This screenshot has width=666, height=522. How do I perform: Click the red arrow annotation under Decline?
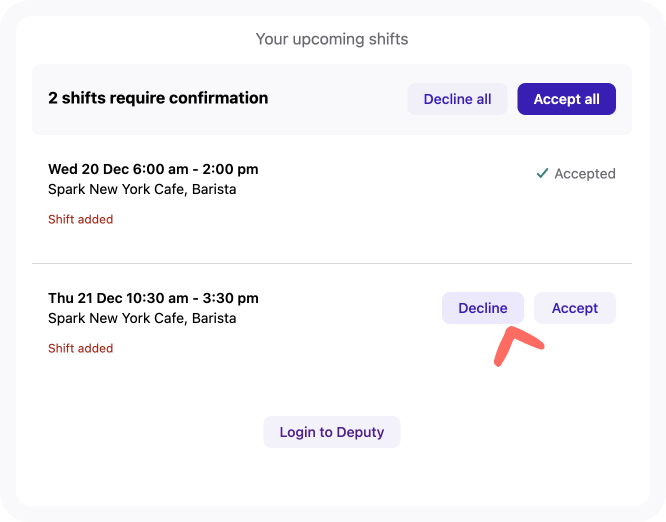(x=519, y=346)
